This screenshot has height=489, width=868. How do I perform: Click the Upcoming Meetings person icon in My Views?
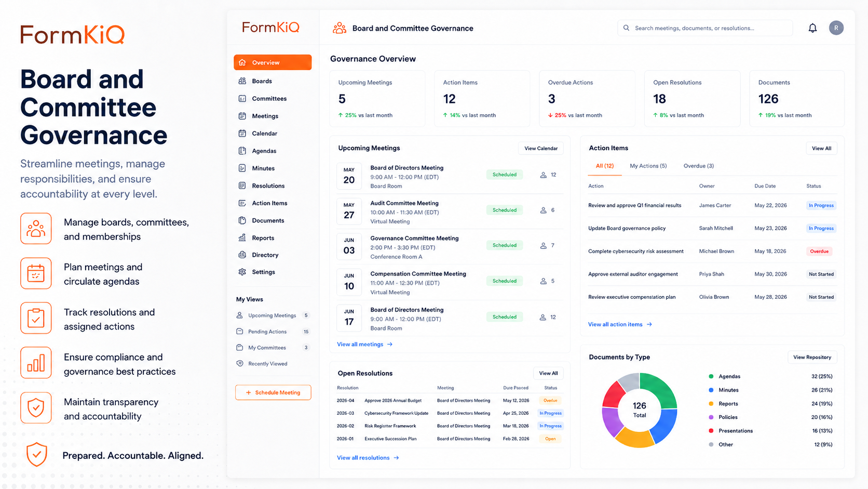[x=239, y=315]
